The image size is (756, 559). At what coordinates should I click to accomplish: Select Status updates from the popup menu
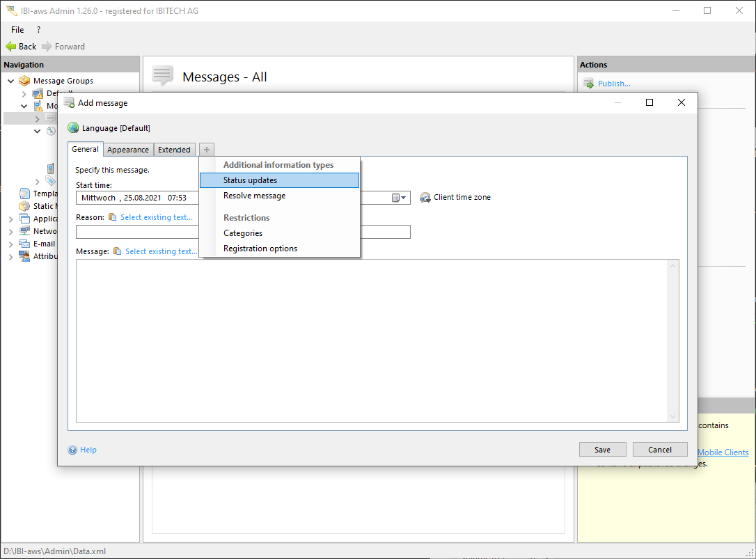coord(250,180)
